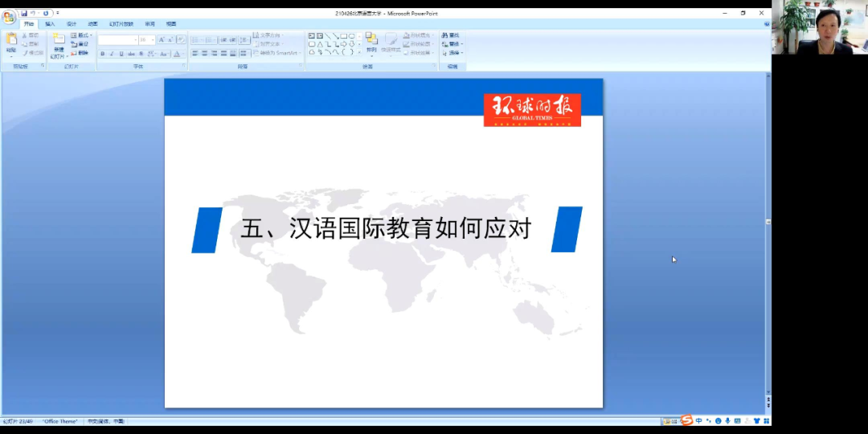Click the Sogou input method icon
Image resolution: width=868 pixels, height=434 pixels.
687,420
